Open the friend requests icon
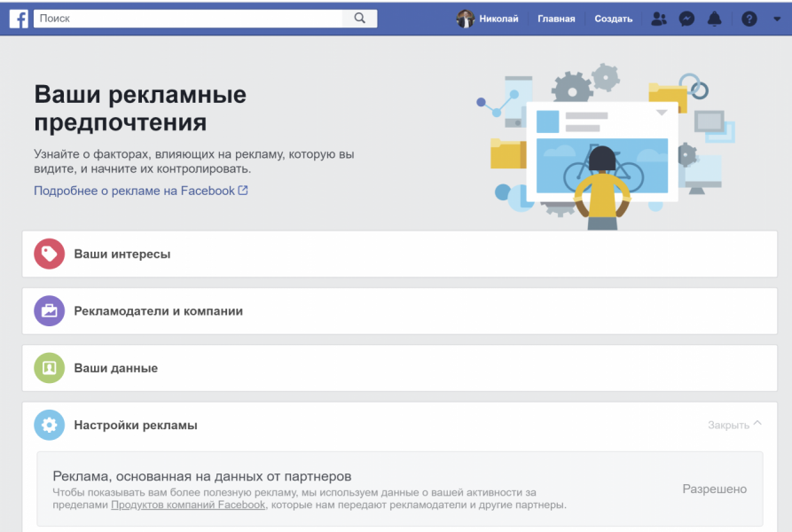The width and height of the screenshot is (792, 532). point(659,20)
